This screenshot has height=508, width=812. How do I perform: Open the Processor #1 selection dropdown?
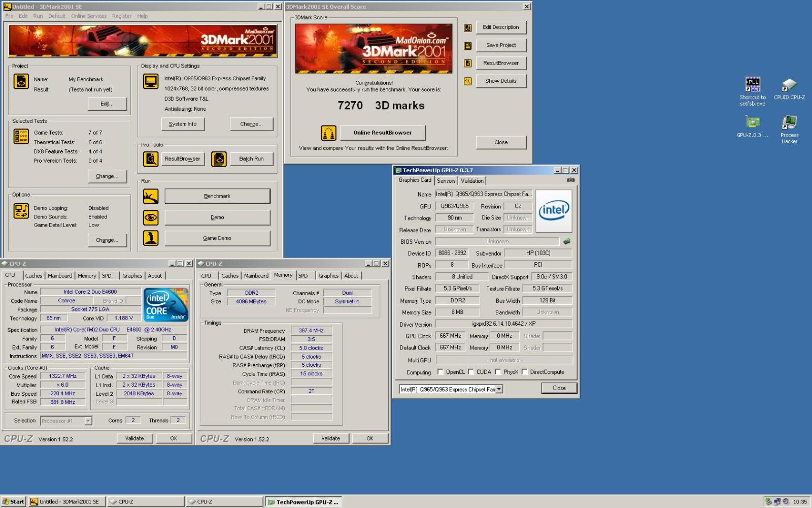pyautogui.click(x=88, y=421)
